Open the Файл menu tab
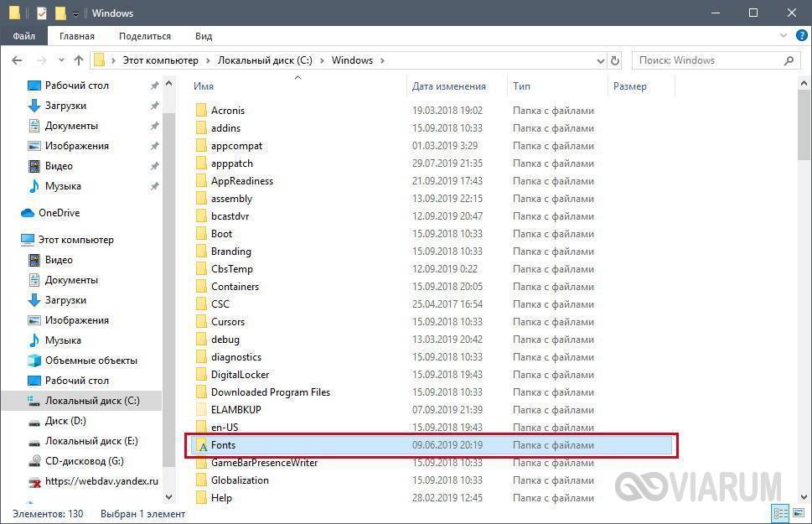Screen dimensions: 812x524 23,36
